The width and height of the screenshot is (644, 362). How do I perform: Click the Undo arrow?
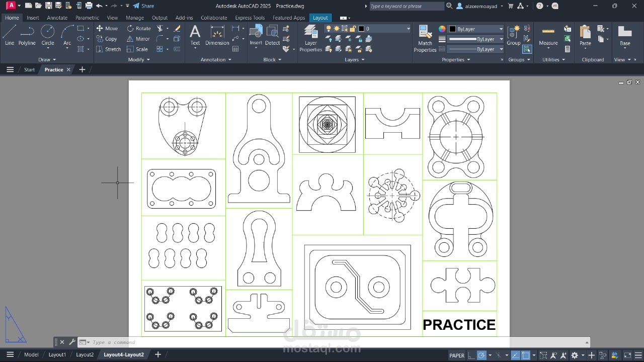99,6
